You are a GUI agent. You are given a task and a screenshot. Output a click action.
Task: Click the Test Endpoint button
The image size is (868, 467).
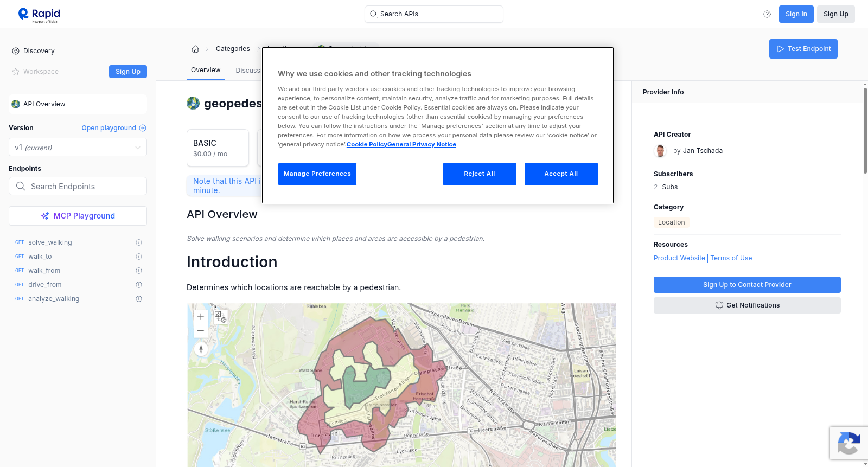tap(803, 49)
